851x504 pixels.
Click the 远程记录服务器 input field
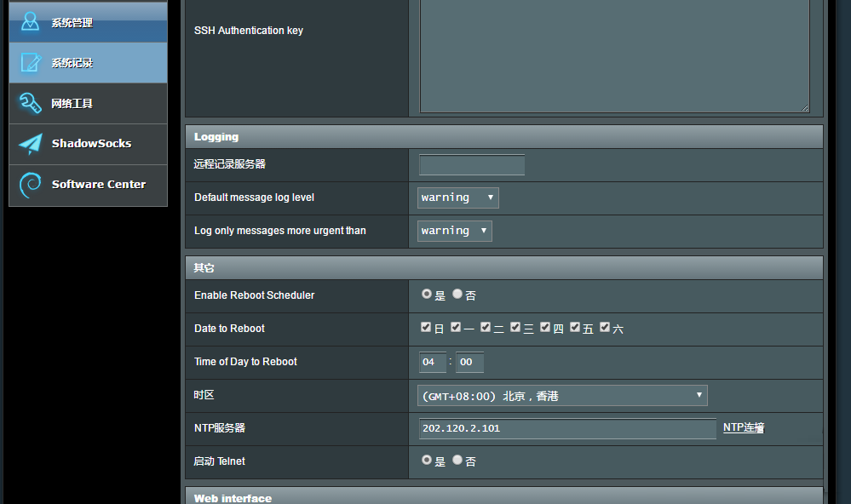[471, 164]
